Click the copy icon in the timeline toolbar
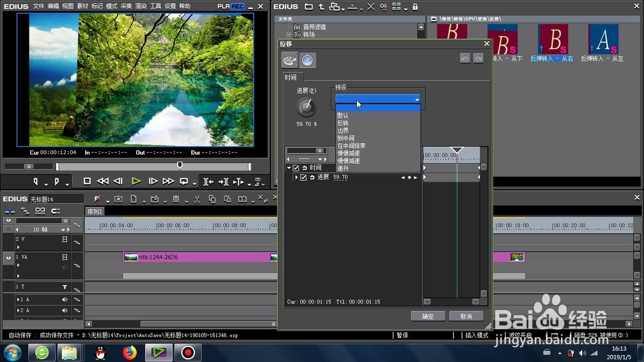This screenshot has width=644, height=362. [x=212, y=199]
